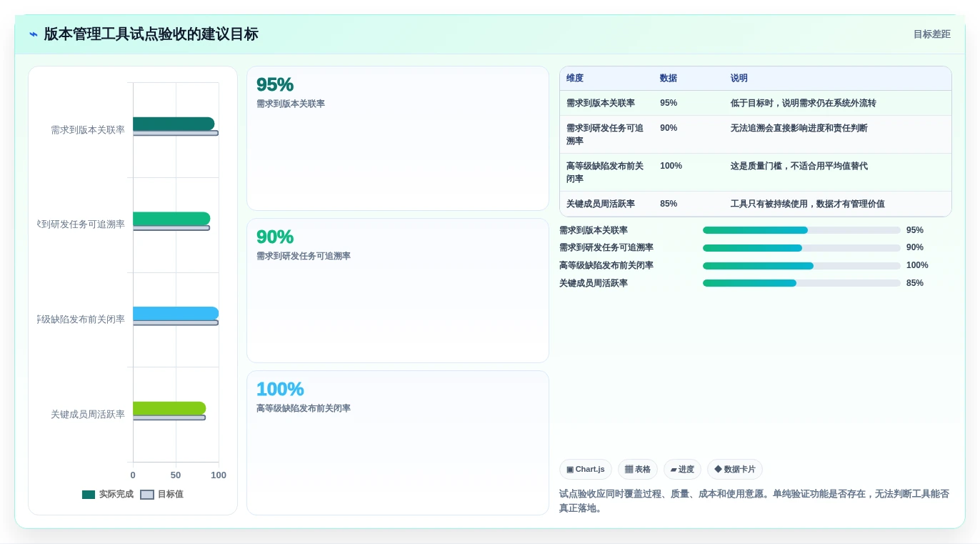Image resolution: width=980 pixels, height=544 pixels.
Task: Open the 95% 需求到版本关联率 data card
Action: click(398, 139)
